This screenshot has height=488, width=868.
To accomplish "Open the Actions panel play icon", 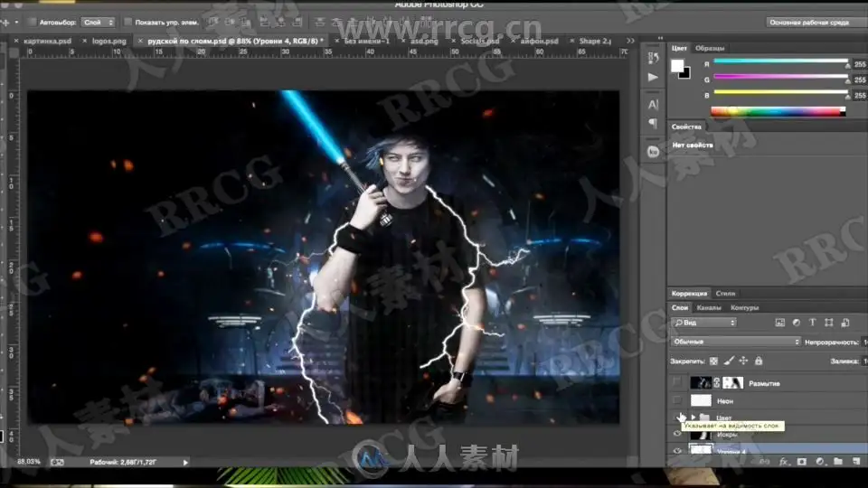I will [653, 78].
